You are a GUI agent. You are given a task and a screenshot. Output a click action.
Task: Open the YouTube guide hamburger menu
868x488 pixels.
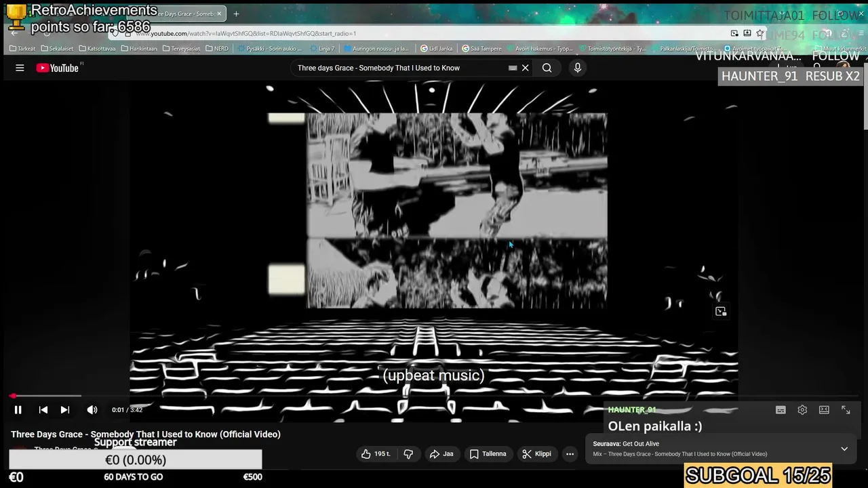20,68
